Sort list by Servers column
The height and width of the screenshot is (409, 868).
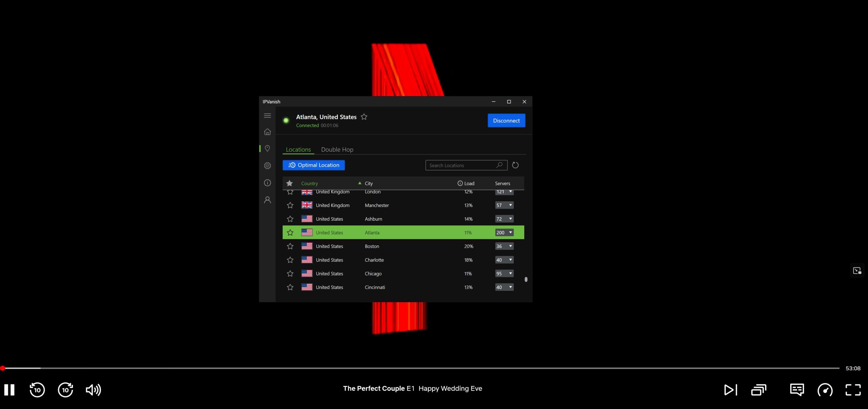(502, 183)
